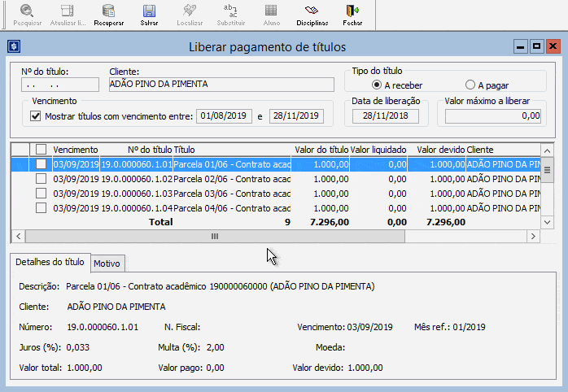
Task: Select the 'A pagar' radio button
Action: [470, 85]
